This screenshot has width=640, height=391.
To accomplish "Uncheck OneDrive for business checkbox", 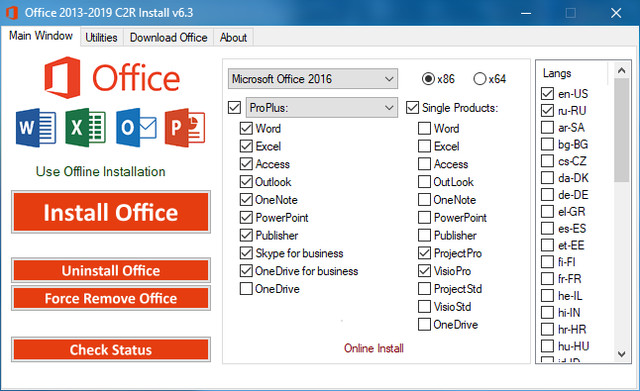I will pyautogui.click(x=246, y=271).
